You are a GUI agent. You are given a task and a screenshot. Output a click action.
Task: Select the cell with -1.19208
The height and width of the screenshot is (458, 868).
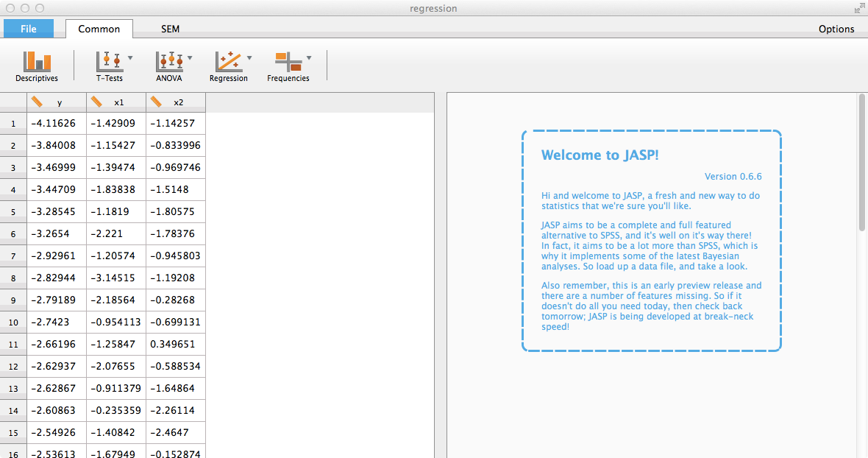[176, 278]
